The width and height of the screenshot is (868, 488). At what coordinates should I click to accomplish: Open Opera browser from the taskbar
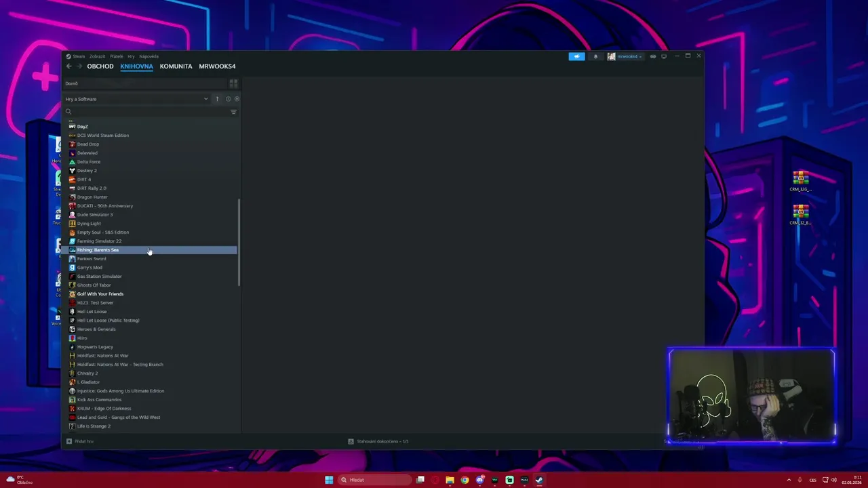pyautogui.click(x=435, y=480)
